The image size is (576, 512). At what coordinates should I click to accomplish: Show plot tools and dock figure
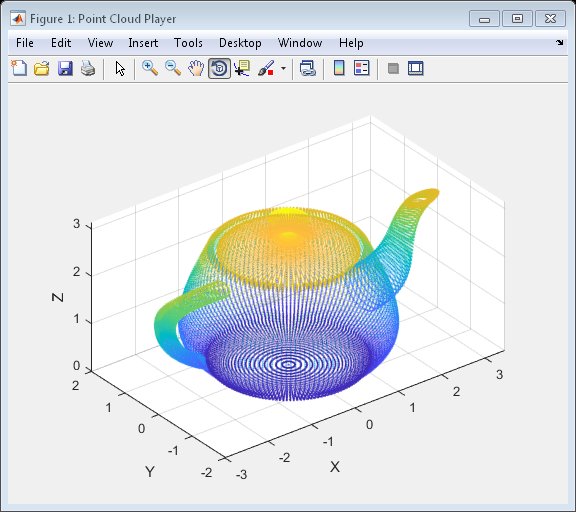(416, 68)
